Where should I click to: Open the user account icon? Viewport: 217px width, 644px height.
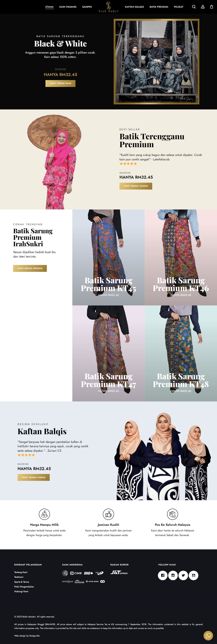click(203, 7)
